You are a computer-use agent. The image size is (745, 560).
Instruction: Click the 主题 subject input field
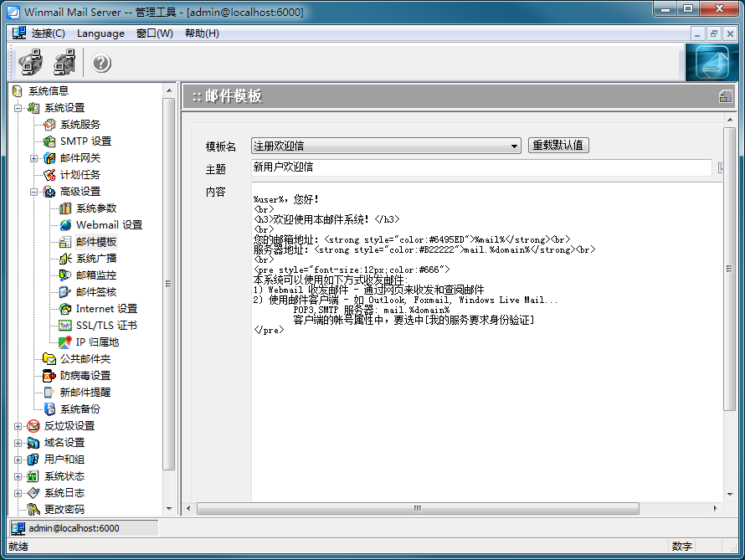coord(481,167)
